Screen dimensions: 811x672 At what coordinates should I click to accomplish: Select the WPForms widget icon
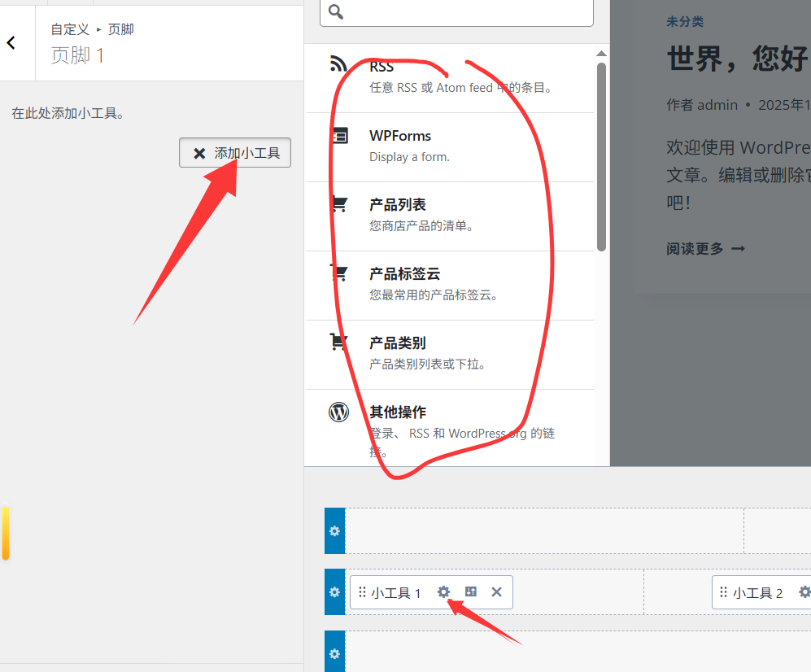[x=339, y=136]
